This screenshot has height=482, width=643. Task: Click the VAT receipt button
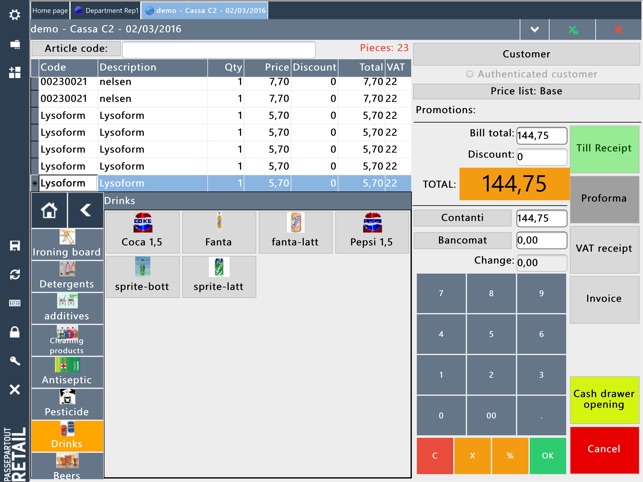click(604, 249)
